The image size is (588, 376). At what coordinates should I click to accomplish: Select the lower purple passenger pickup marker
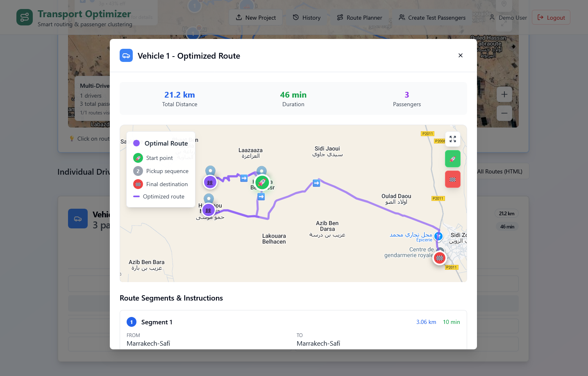(x=208, y=210)
